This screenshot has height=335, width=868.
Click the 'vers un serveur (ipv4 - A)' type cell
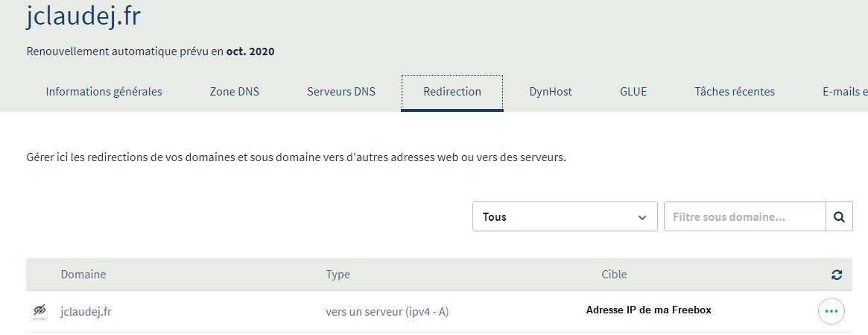point(387,312)
